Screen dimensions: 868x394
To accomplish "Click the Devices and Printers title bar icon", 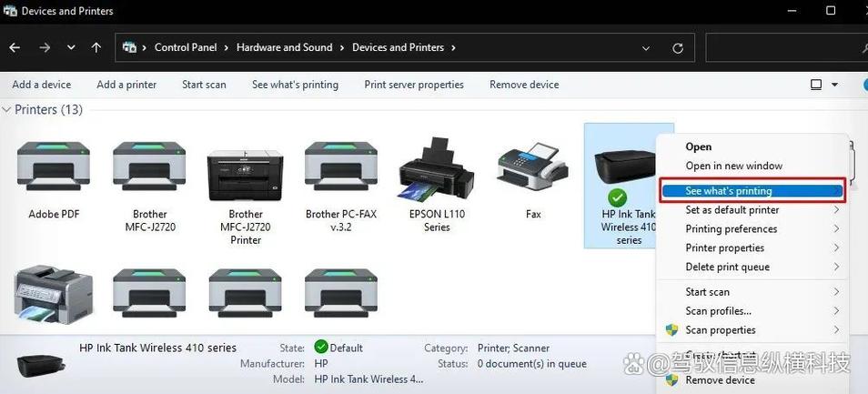I will (10, 11).
